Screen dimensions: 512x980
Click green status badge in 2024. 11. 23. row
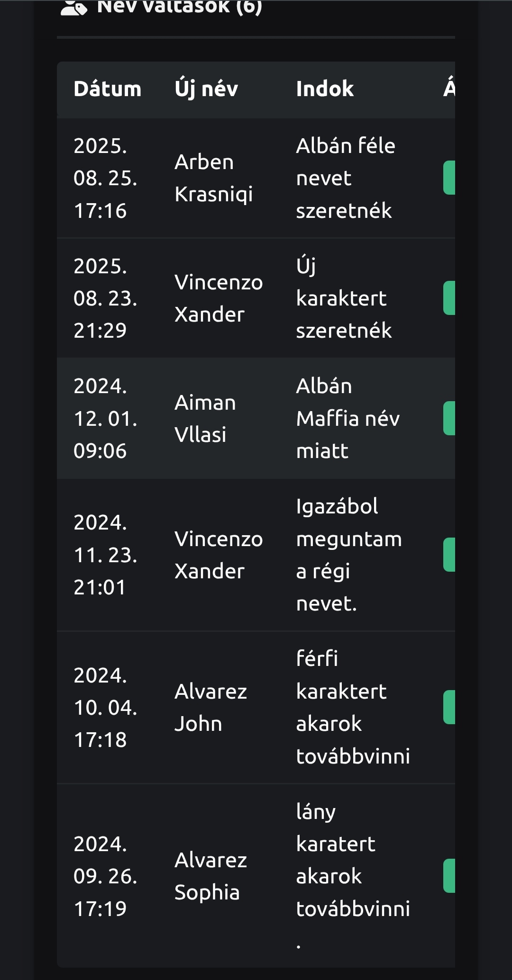[x=449, y=555]
